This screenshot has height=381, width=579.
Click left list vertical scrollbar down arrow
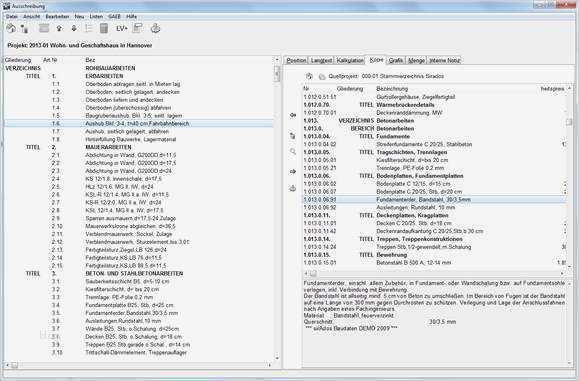277,357
